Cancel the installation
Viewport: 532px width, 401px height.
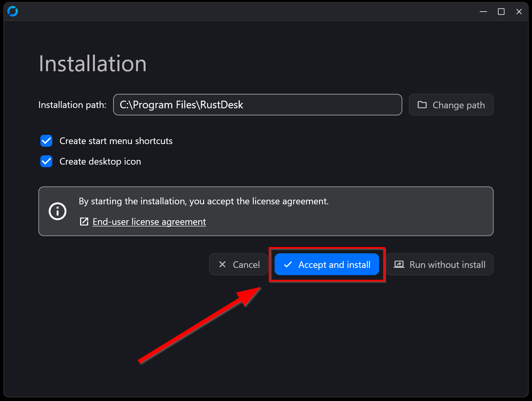239,264
